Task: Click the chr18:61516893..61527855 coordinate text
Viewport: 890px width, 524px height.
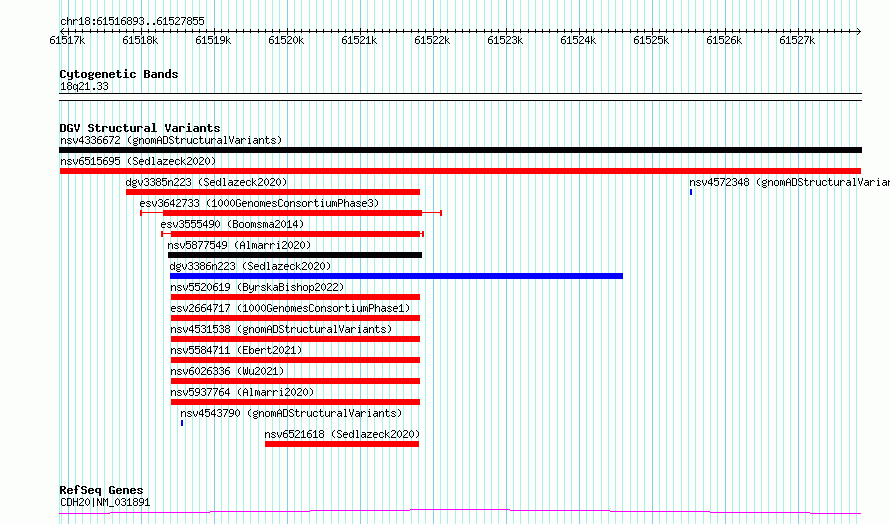Action: (132, 22)
